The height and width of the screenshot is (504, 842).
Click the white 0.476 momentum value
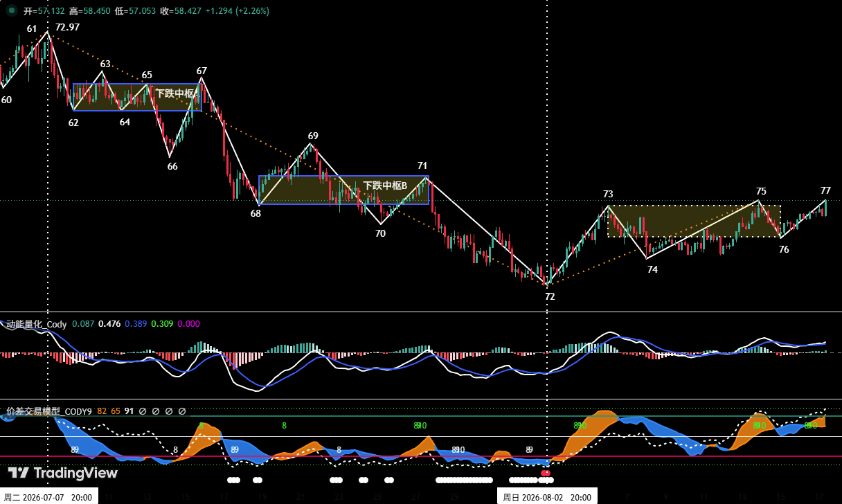(x=109, y=324)
